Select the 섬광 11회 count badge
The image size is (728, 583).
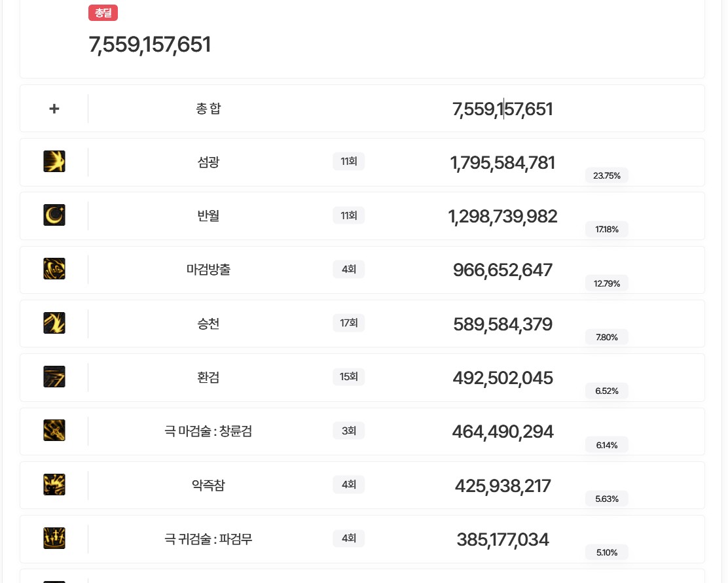[x=348, y=161]
